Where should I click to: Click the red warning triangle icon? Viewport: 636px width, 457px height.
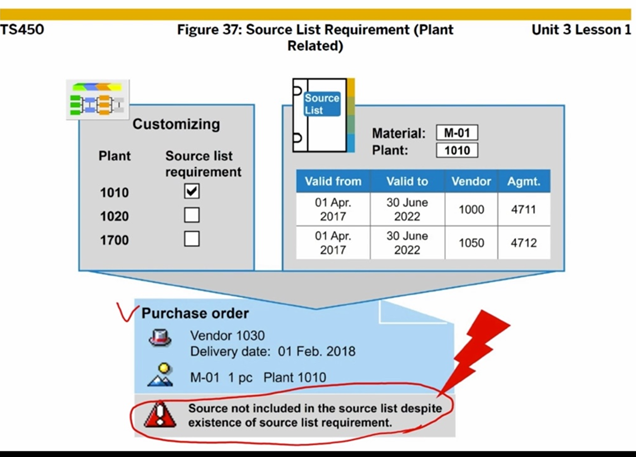160,414
